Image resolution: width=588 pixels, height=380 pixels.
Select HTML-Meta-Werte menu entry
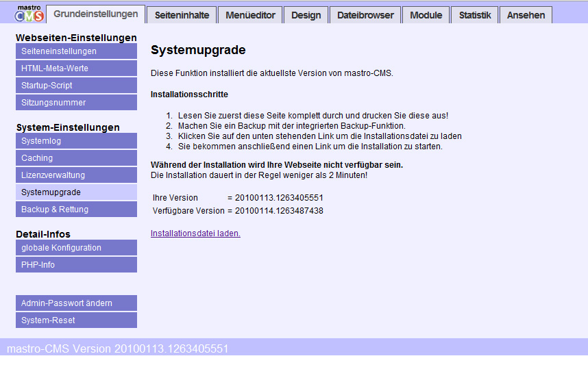76,68
